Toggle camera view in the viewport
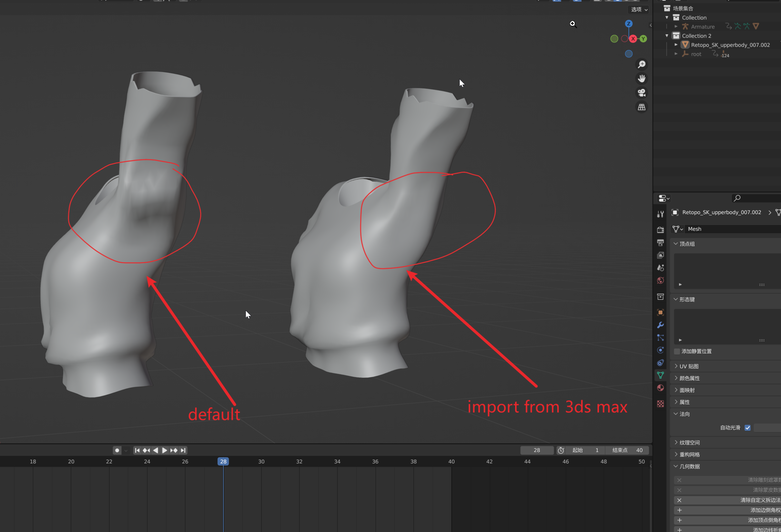The height and width of the screenshot is (532, 781). click(x=642, y=93)
